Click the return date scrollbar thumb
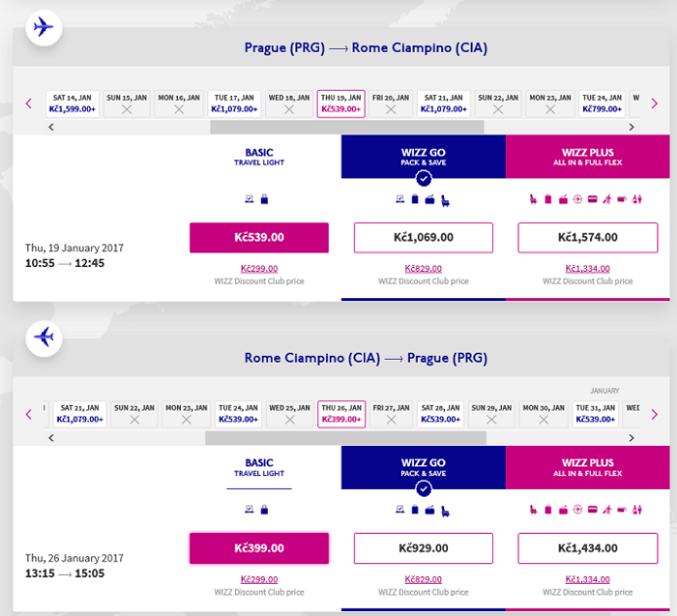This screenshot has width=677, height=616. point(346,438)
